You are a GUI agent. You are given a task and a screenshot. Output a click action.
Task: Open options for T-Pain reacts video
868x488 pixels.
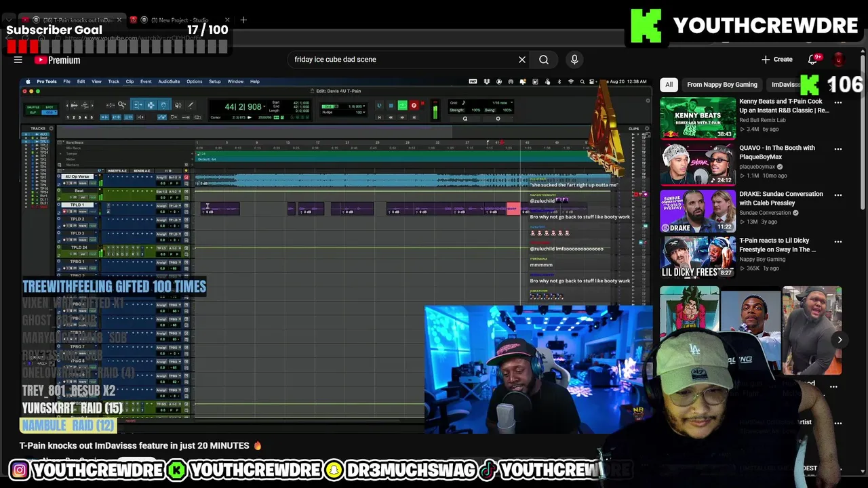pos(838,241)
